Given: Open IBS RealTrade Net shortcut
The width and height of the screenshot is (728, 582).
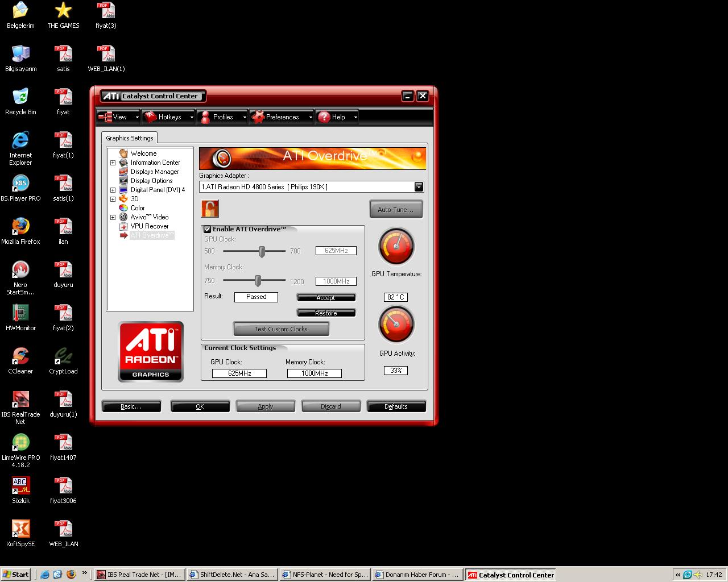Looking at the screenshot, I should 20,408.
